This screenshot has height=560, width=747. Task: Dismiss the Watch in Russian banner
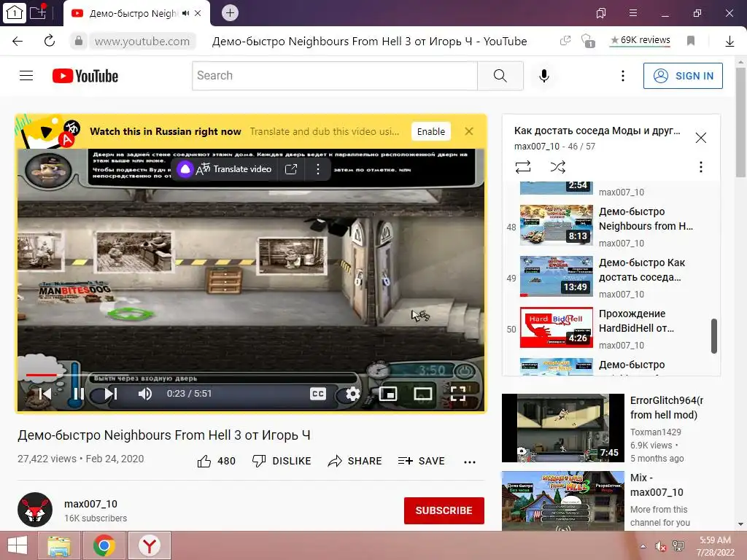[469, 131]
